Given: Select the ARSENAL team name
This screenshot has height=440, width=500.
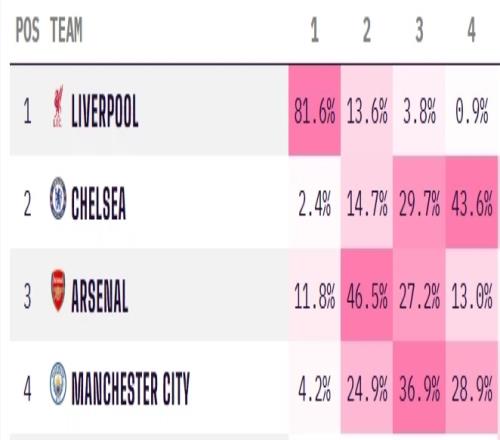Looking at the screenshot, I should tap(100, 296).
